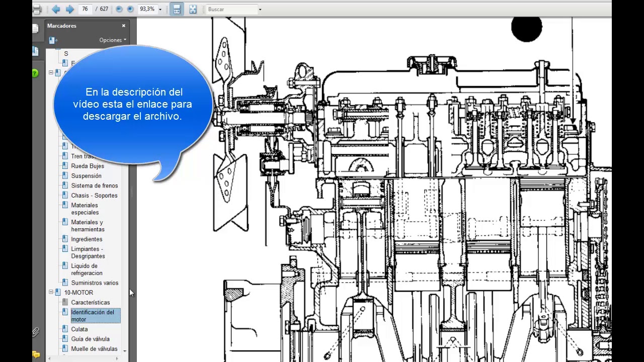Select the Ingredientes bookmark
The width and height of the screenshot is (644, 362).
click(87, 239)
